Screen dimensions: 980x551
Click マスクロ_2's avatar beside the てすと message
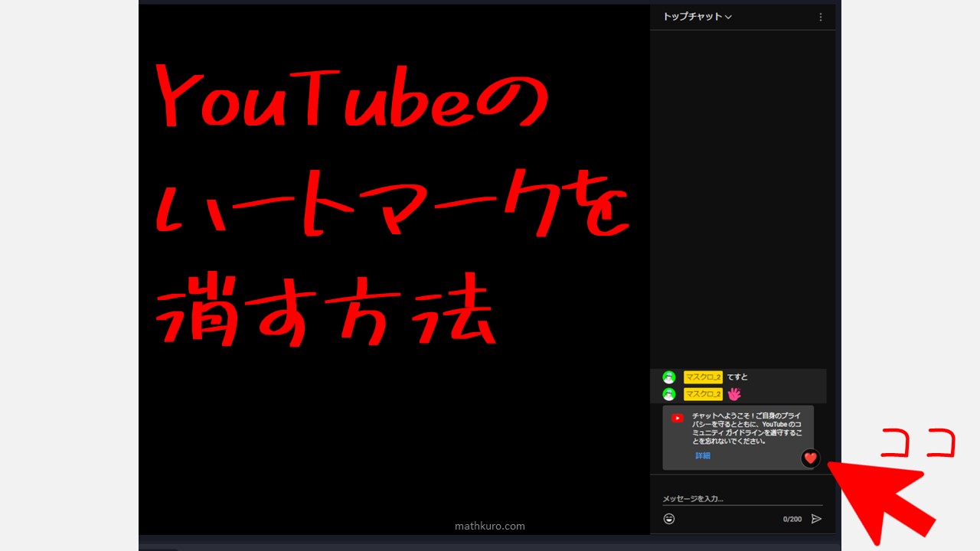[668, 377]
